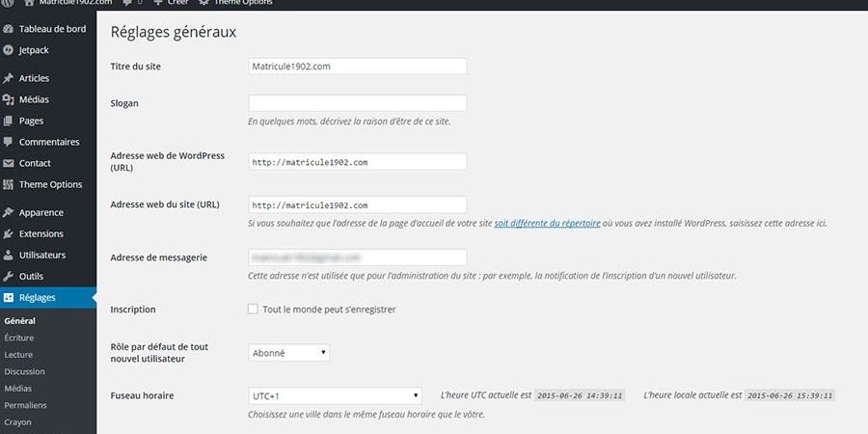Click the Adresse de messagerie field

click(x=358, y=258)
